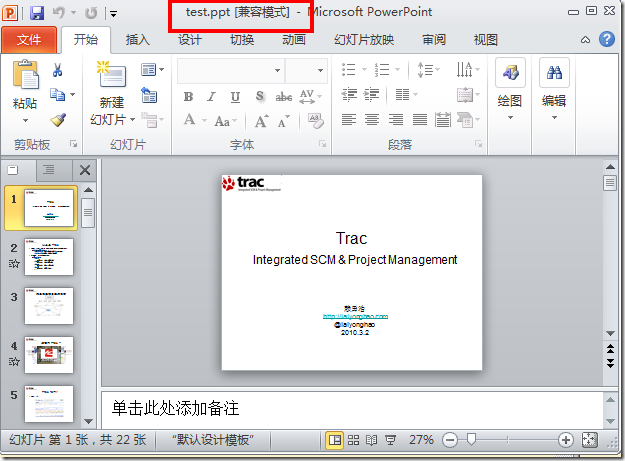The height and width of the screenshot is (461, 625).
Task: Switch to the 插入 tab
Action: (138, 39)
